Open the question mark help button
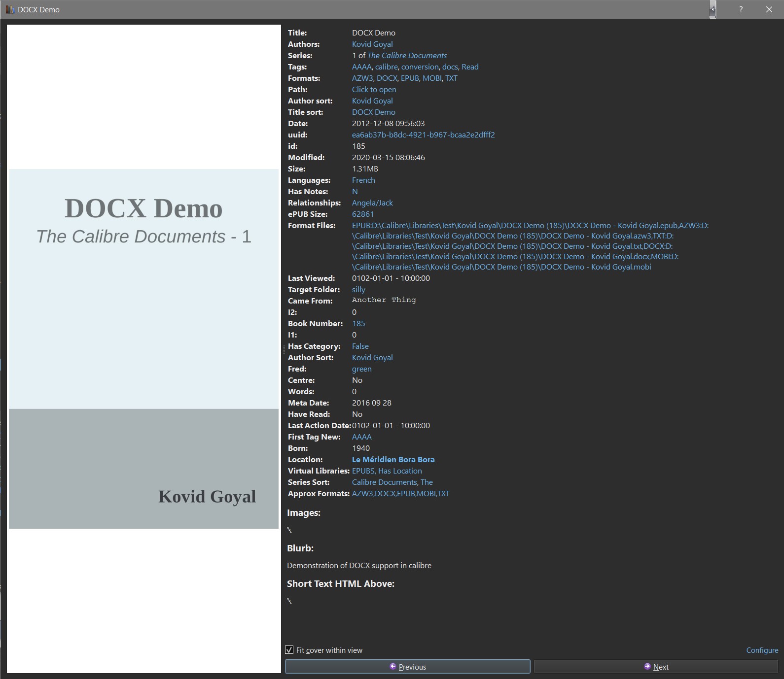Viewport: 784px width, 679px height. pyautogui.click(x=741, y=9)
